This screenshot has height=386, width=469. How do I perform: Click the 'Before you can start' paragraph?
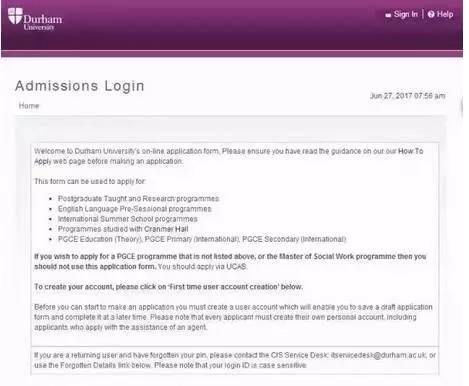233,317
